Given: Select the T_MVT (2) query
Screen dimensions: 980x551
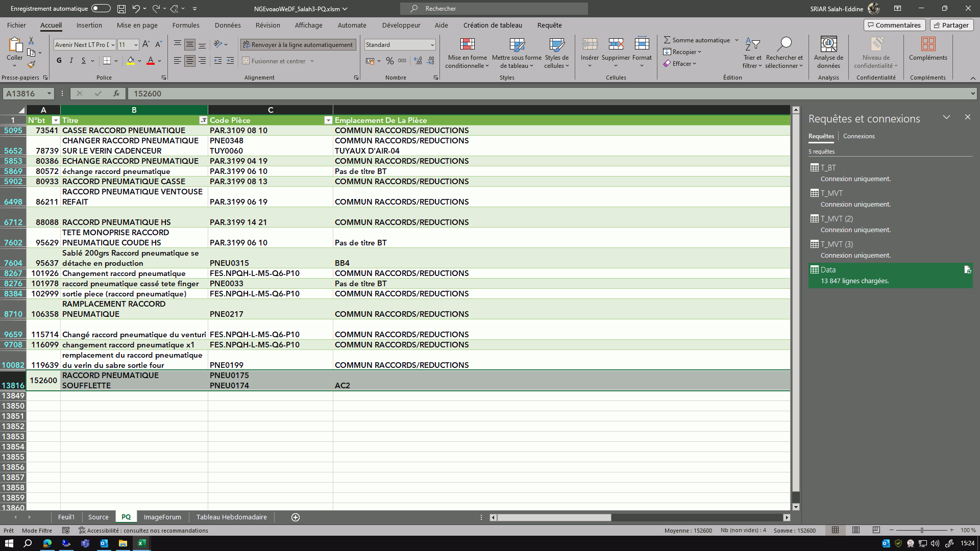Looking at the screenshot, I should [836, 219].
